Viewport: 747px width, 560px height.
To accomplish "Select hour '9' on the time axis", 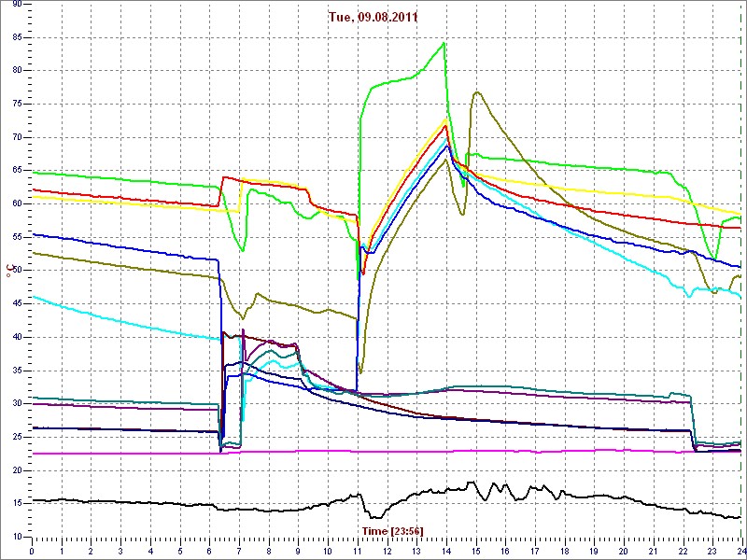I will coord(298,551).
